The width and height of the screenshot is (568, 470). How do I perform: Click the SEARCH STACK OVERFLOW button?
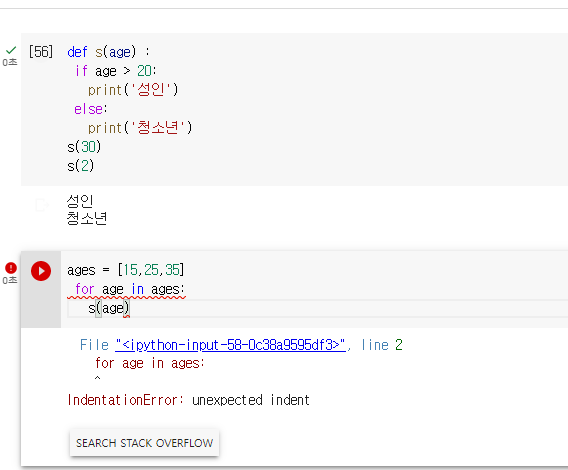click(x=144, y=443)
